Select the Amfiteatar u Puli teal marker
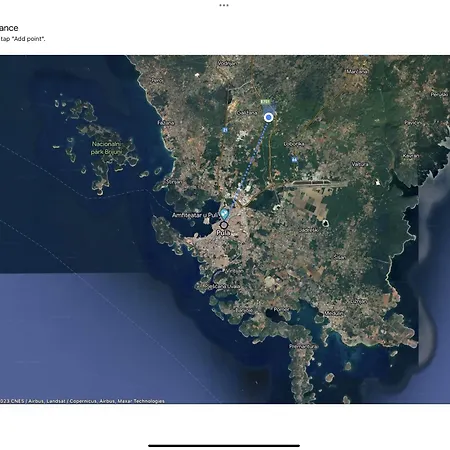The image size is (450, 450). click(225, 214)
